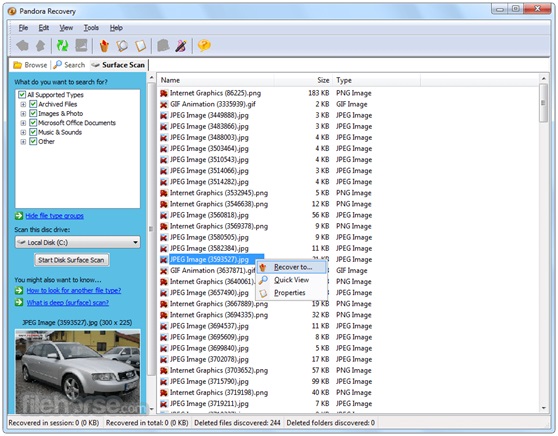Uncheck the Archived Files checkbox

33,104
